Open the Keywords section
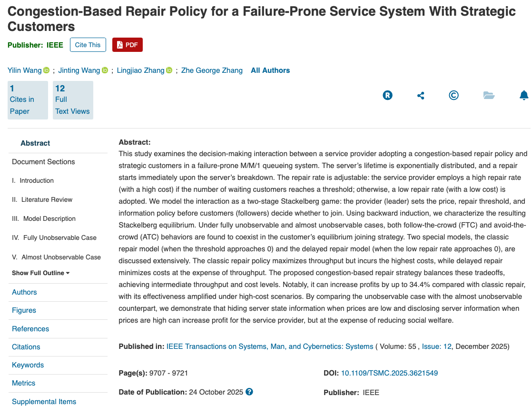The image size is (532, 406). [x=28, y=365]
